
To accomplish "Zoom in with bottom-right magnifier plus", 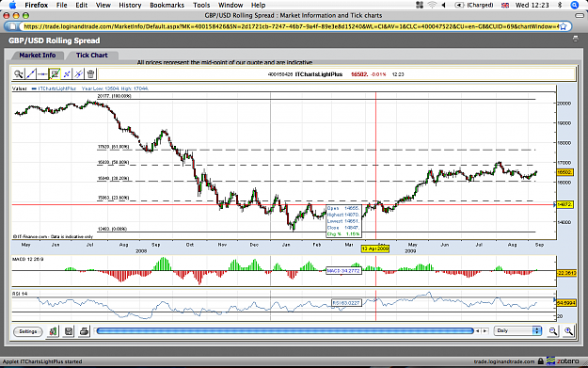I will click(568, 331).
